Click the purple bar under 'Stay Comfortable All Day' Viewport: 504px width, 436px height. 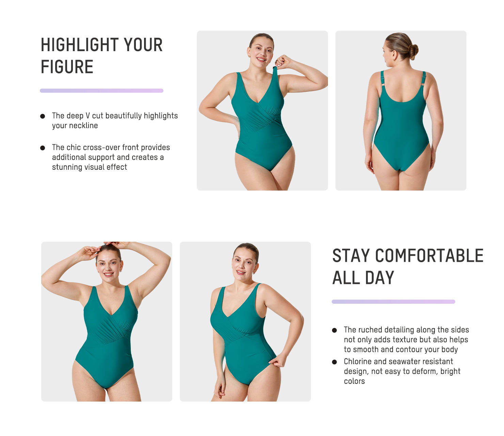[x=393, y=302]
